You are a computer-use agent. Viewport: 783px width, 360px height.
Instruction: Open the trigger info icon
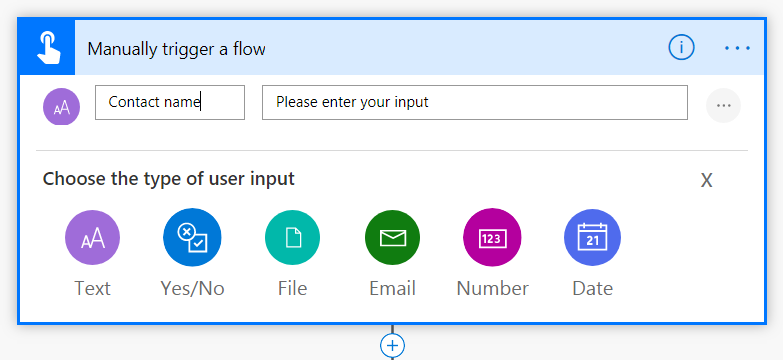682,48
